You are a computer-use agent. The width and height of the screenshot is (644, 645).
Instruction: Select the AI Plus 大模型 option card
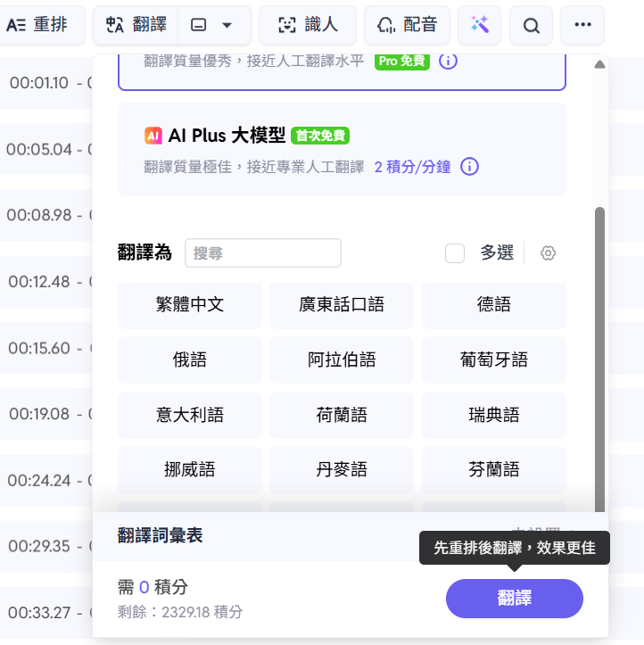pos(342,150)
